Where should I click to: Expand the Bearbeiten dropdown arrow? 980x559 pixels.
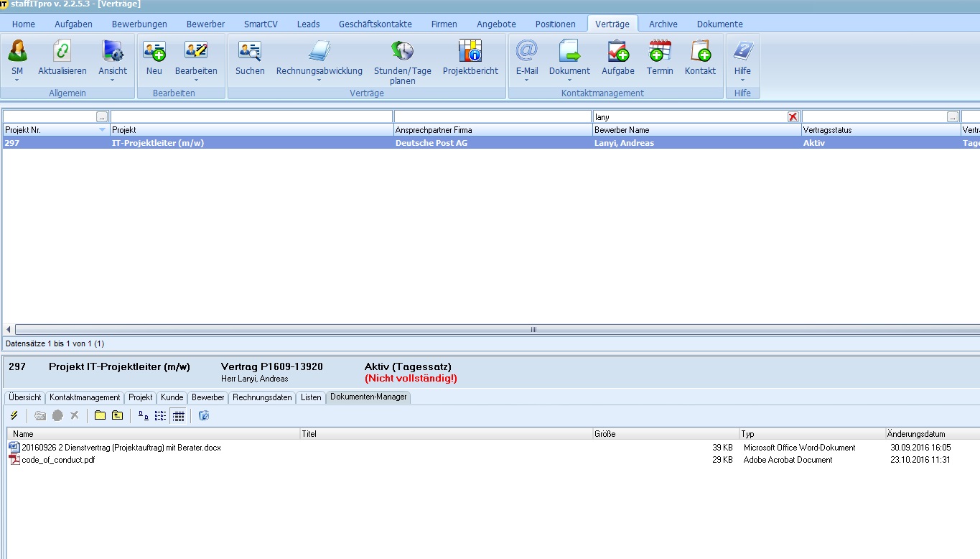click(x=196, y=80)
